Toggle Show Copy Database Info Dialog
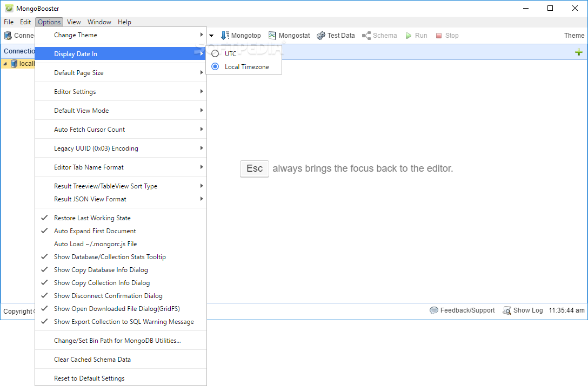 pyautogui.click(x=121, y=270)
